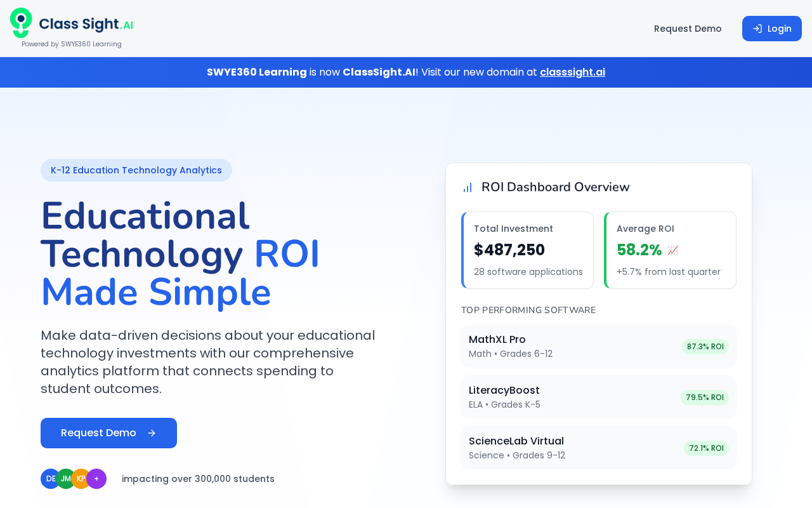Click the green JM avatar circle
812x508 pixels.
pyautogui.click(x=66, y=479)
